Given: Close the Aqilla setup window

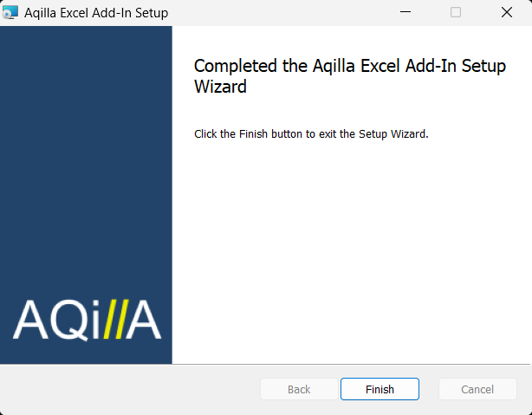Looking at the screenshot, I should coord(506,13).
